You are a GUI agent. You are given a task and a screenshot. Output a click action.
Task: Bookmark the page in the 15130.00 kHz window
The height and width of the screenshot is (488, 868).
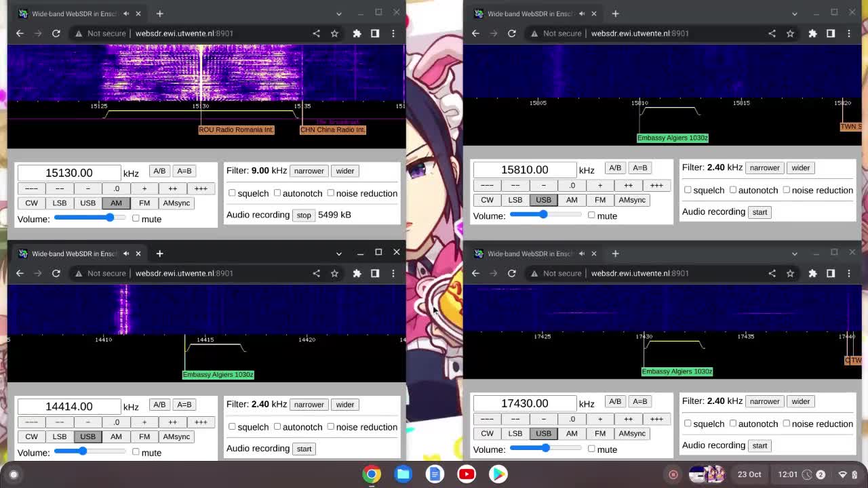tap(334, 33)
